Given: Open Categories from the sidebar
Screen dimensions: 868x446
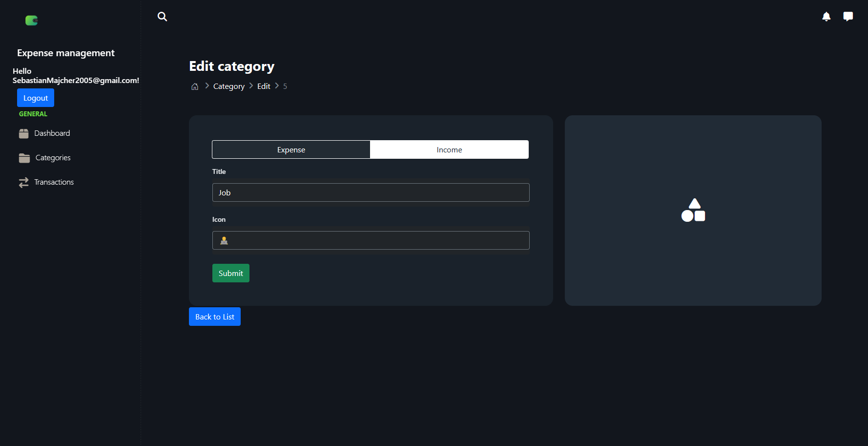Looking at the screenshot, I should pos(53,157).
